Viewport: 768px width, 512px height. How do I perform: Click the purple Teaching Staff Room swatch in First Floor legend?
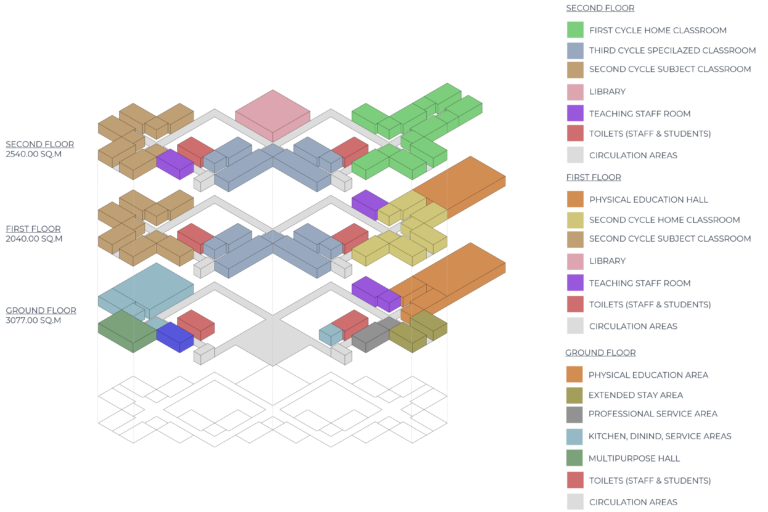(575, 283)
